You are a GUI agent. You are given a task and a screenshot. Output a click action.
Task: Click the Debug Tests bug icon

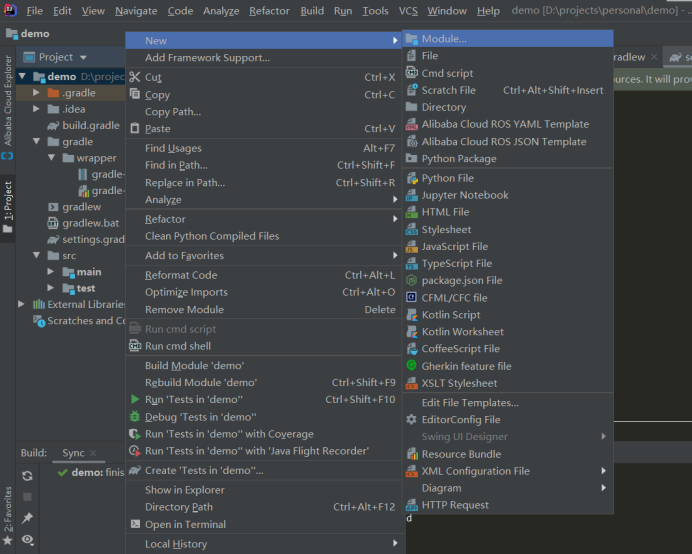pyautogui.click(x=135, y=417)
